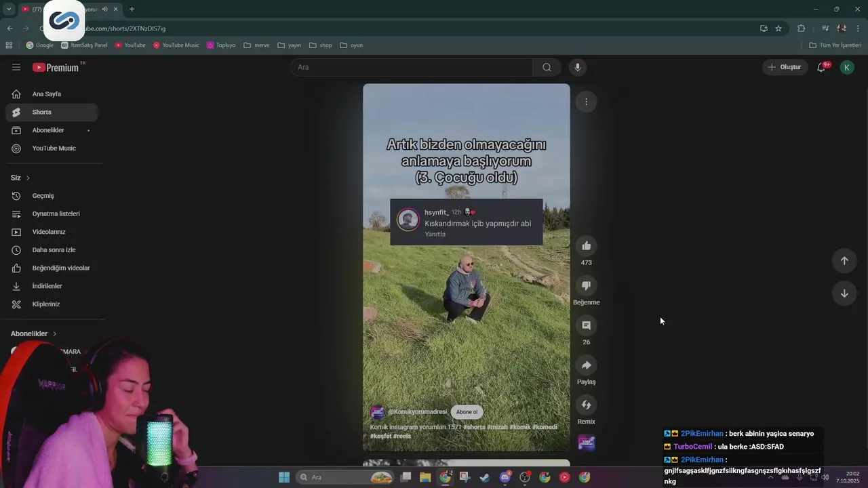
Task: Share this Short via Paylaş
Action: [587, 365]
